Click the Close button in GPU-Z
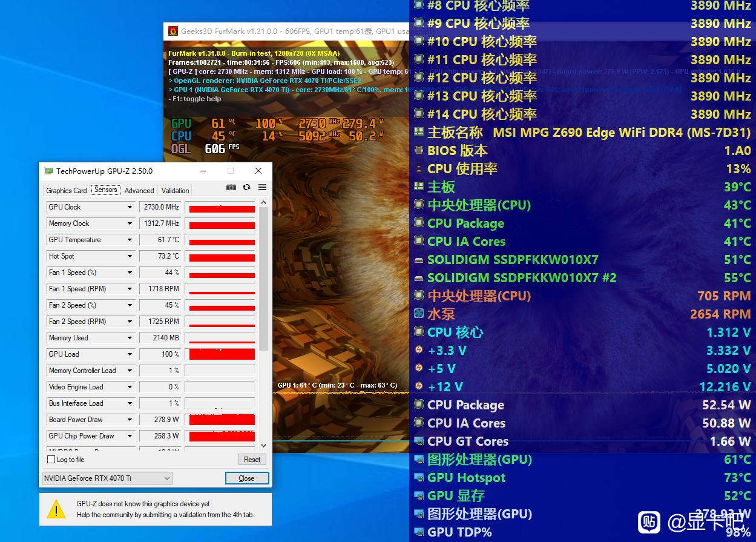 pyautogui.click(x=246, y=478)
